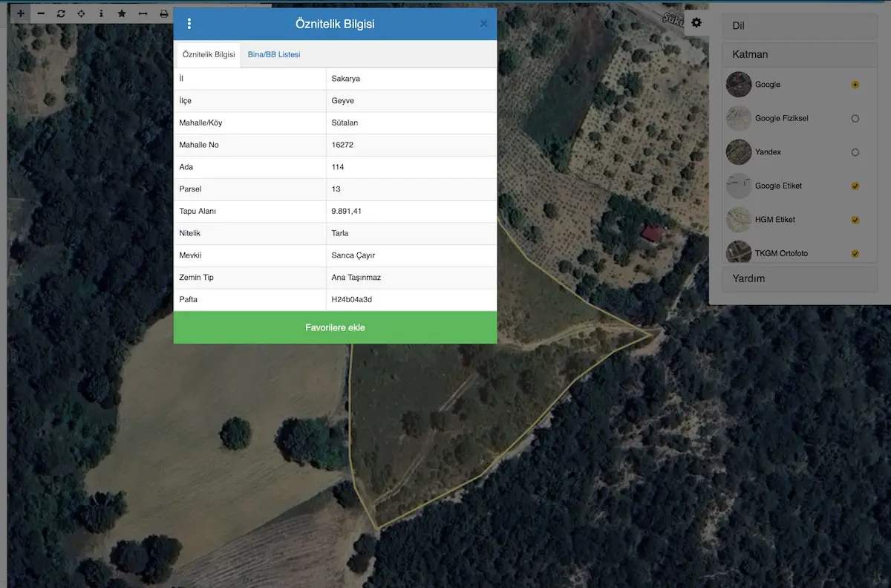Click the Mevkii value "Sarıca Çayır"
891x588 pixels.
coord(353,255)
